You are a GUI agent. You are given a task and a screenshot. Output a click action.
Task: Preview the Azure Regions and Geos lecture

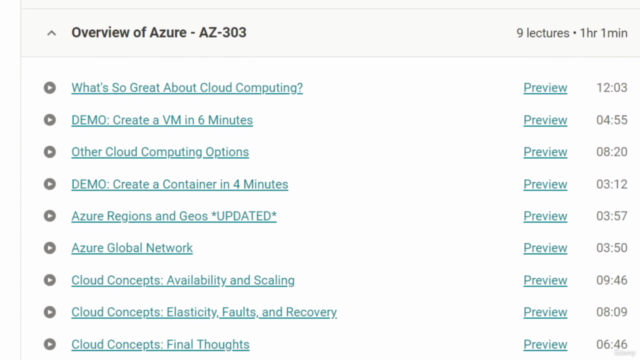[545, 216]
